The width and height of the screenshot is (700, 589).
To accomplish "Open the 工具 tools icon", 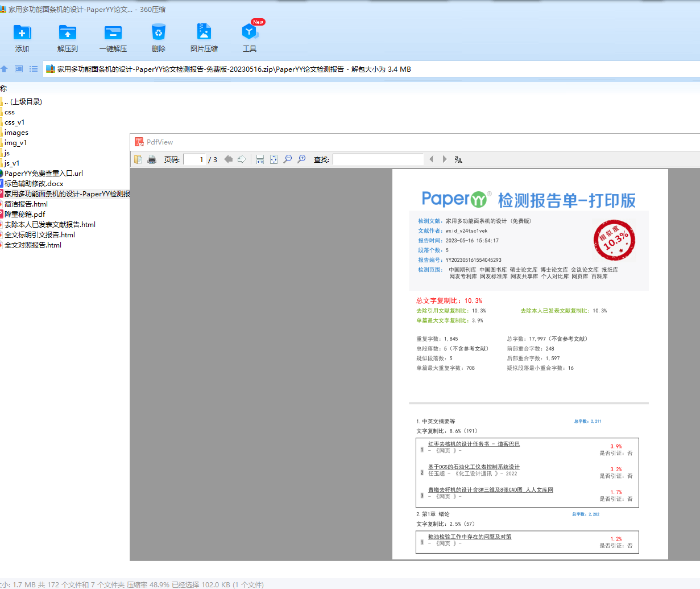I will 250,32.
